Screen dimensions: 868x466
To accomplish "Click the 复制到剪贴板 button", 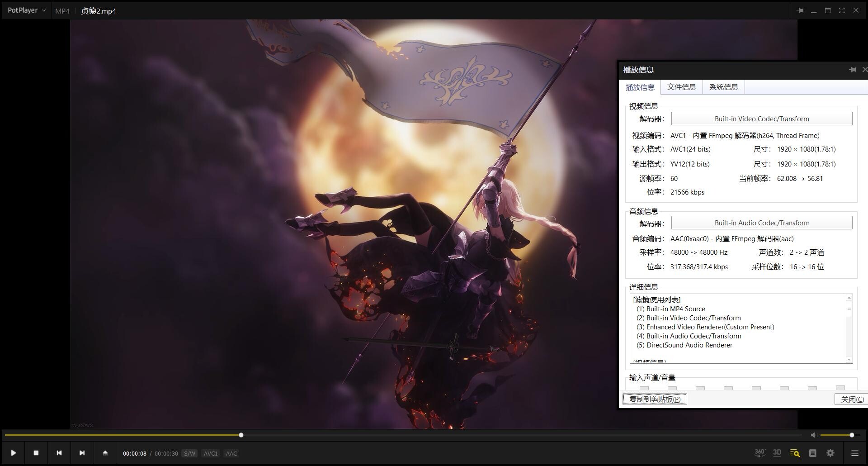I will [654, 399].
